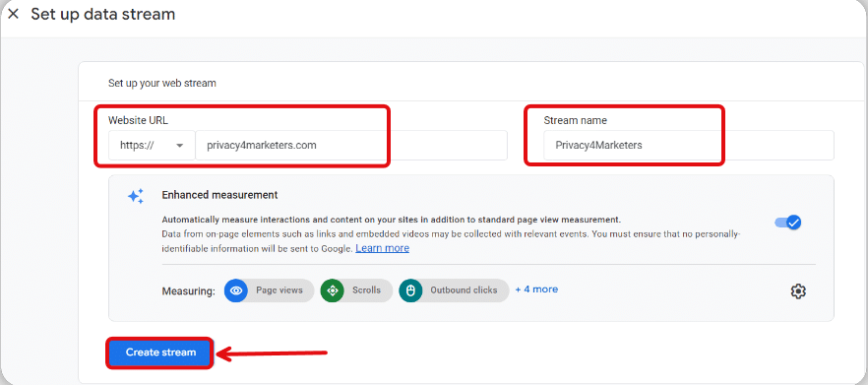Open the Learn more link
The image size is (868, 385).
tap(383, 248)
